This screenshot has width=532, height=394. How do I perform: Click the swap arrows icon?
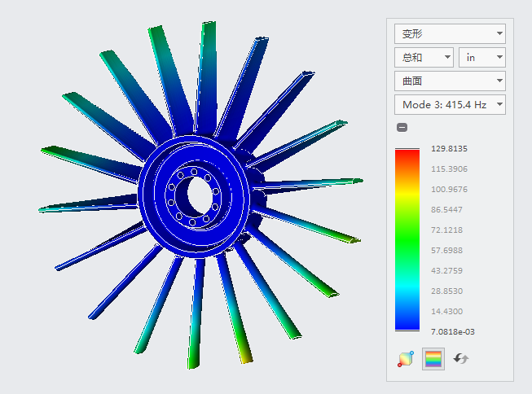tap(461, 359)
